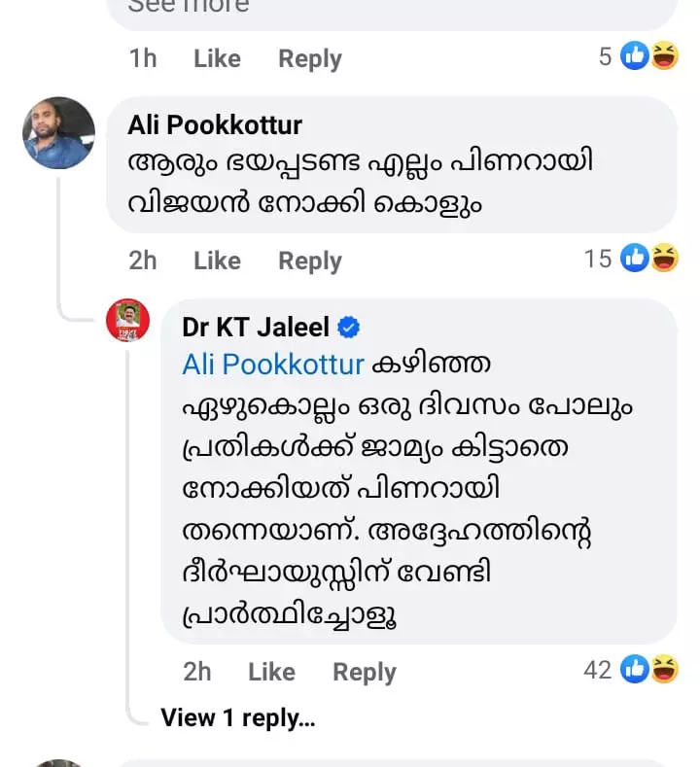The image size is (700, 767).
Task: Click the thumbs-up reaction icon with 42 reactions
Action: [x=635, y=669]
